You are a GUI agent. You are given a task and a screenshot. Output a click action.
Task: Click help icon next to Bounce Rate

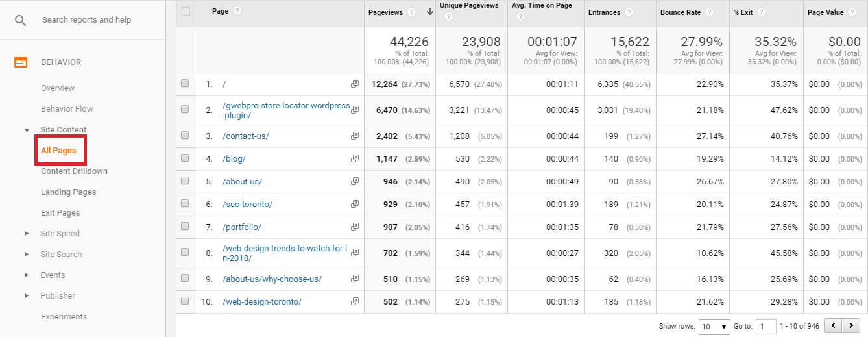[x=709, y=12]
